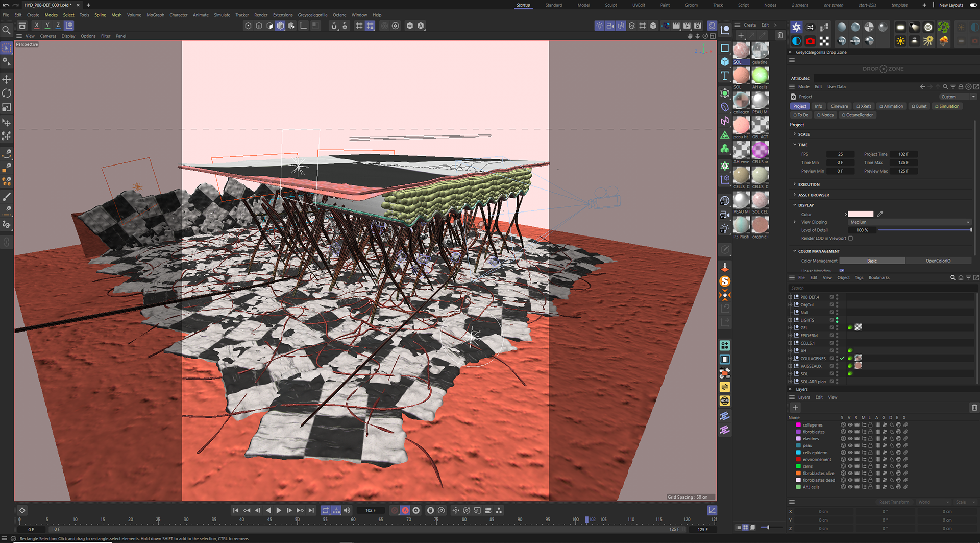
Task: Go to end of animation
Action: coord(311,510)
